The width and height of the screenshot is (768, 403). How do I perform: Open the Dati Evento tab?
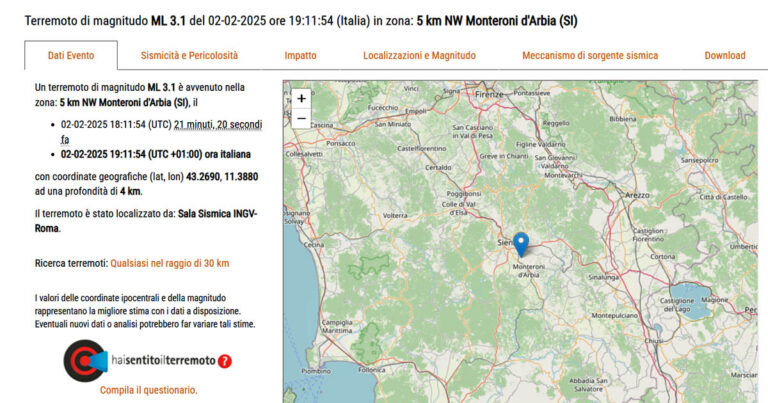[x=71, y=56]
